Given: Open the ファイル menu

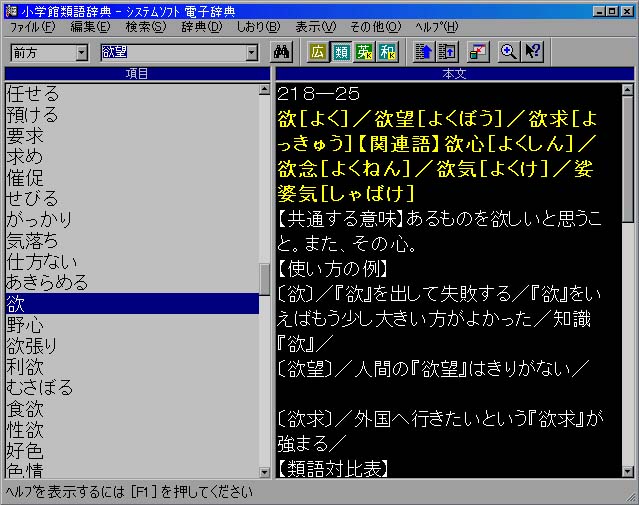Looking at the screenshot, I should click(30, 26).
